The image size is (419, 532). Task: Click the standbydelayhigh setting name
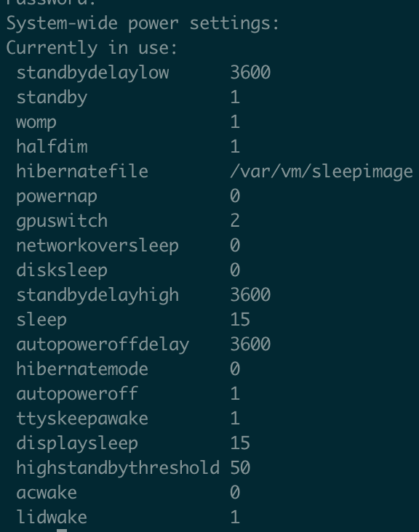pos(97,296)
